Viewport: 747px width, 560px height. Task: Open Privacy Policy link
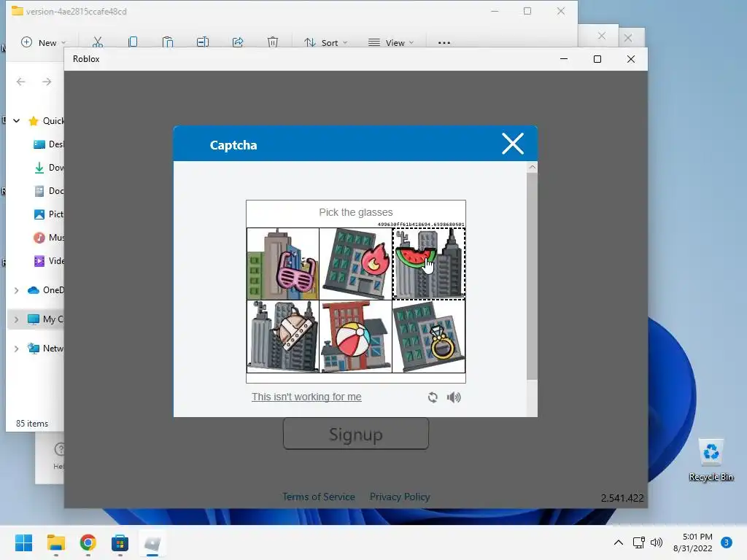(x=400, y=497)
